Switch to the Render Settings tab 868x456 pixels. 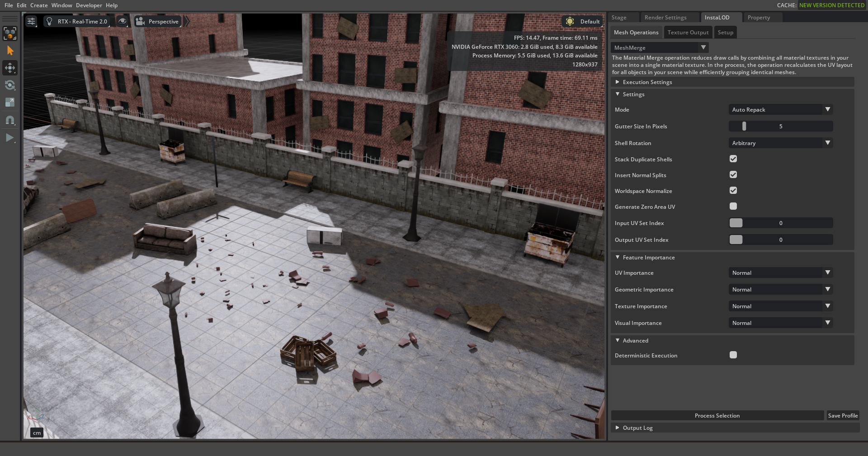pyautogui.click(x=665, y=18)
